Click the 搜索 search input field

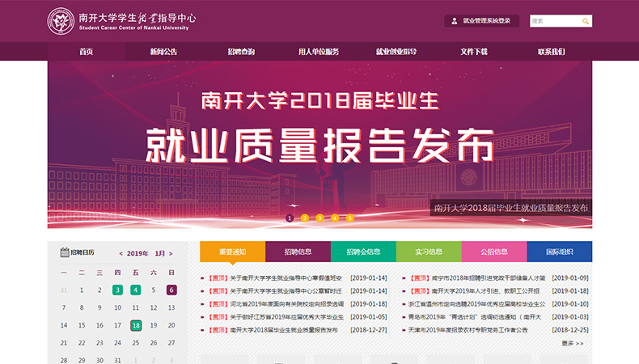(x=554, y=21)
